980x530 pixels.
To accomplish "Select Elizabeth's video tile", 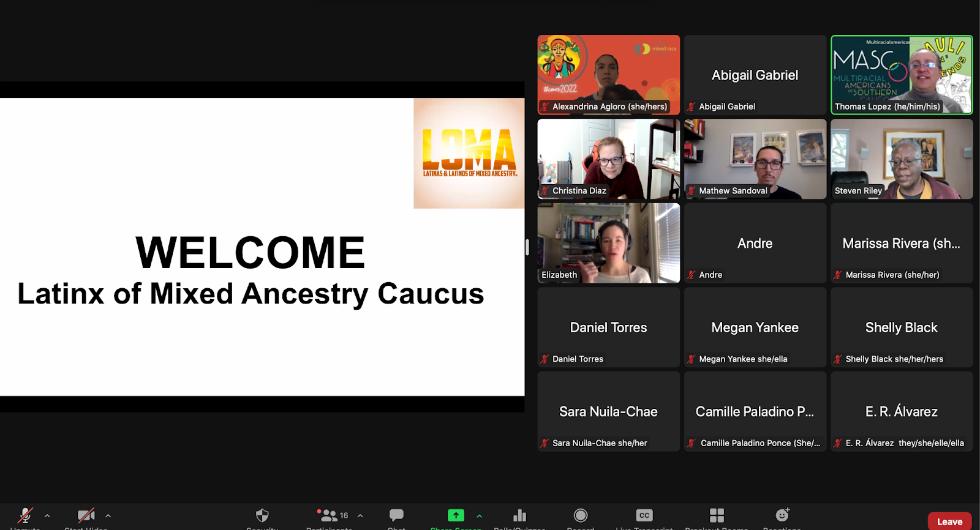I will tap(608, 243).
